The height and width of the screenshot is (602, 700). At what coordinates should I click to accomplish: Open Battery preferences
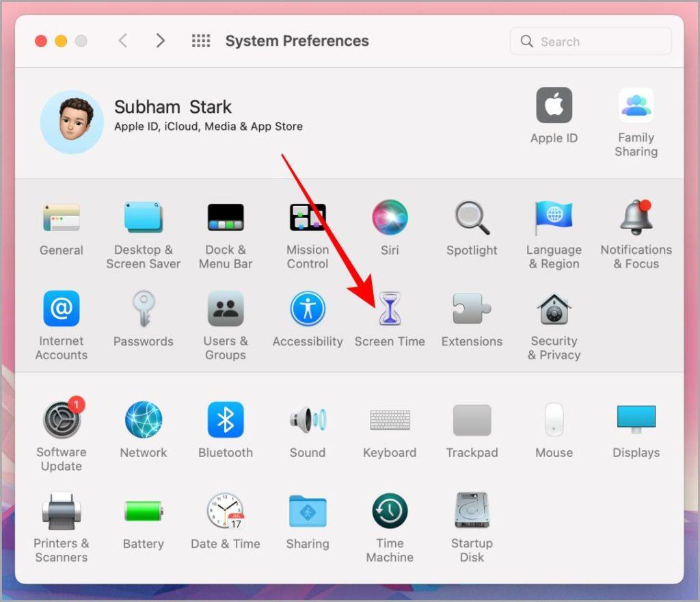click(x=144, y=511)
